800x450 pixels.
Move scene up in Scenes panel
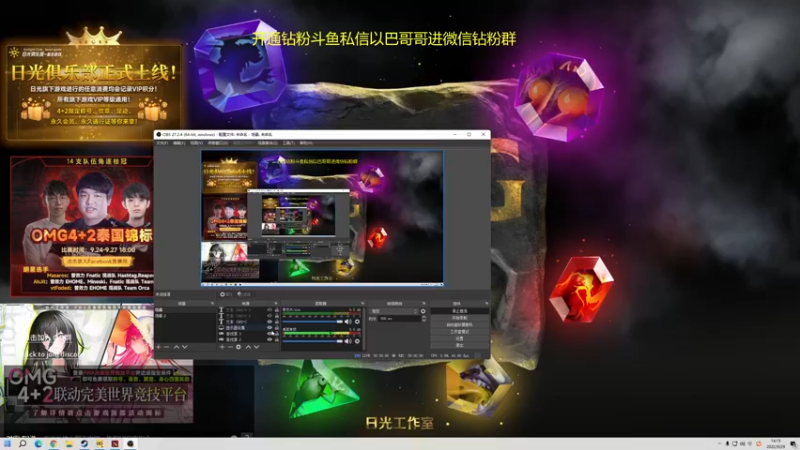coord(176,347)
